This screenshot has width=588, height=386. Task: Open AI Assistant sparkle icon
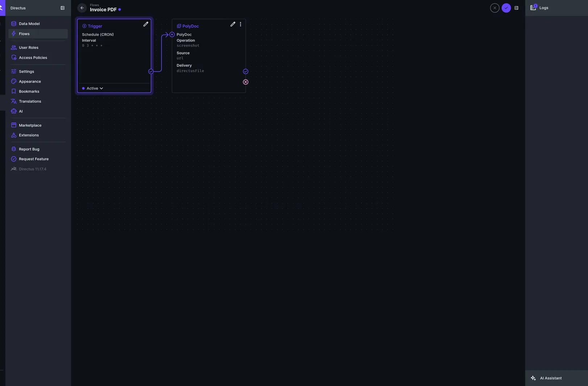click(533, 378)
